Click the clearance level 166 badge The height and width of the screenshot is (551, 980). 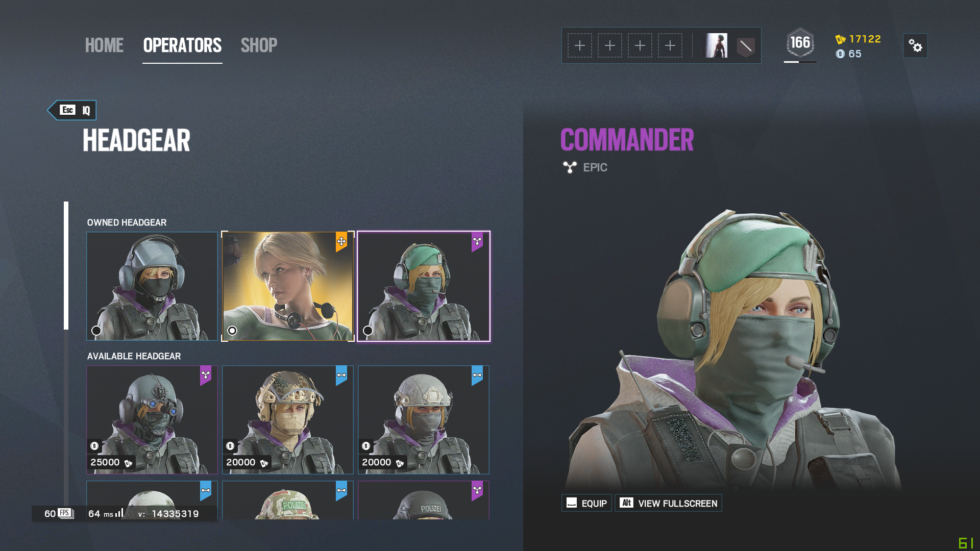(800, 43)
